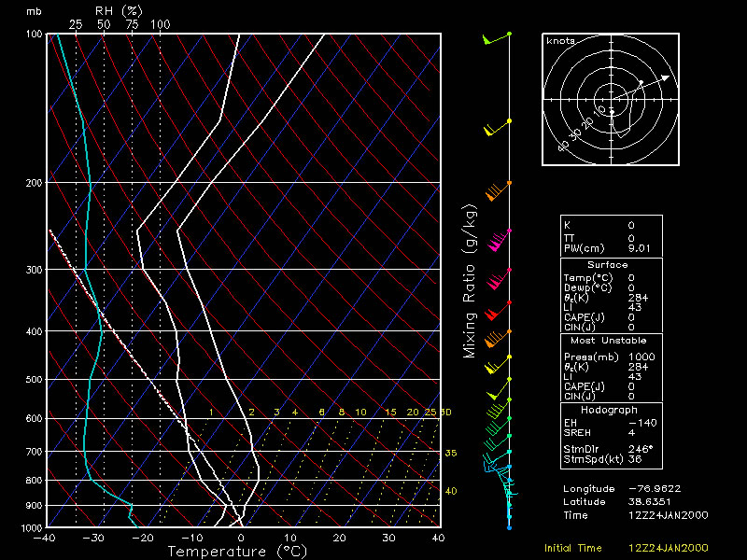Click the Longitude value -76.9622
The height and width of the screenshot is (560, 747).
(x=655, y=488)
